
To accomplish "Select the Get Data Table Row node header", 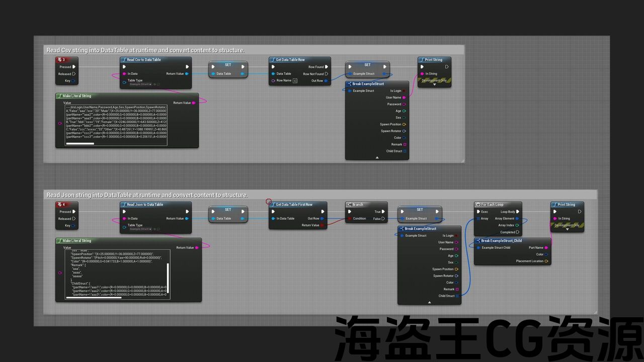I will (299, 60).
